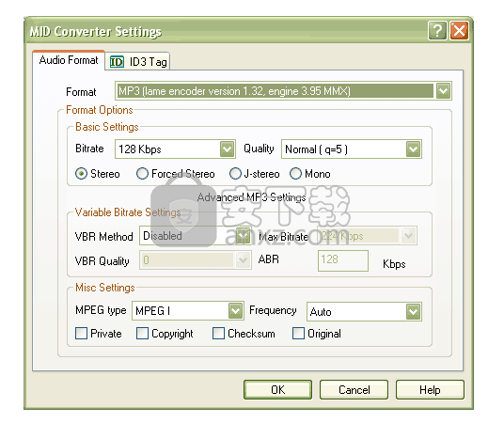Switch to the ID3 Tag tab

[x=137, y=61]
